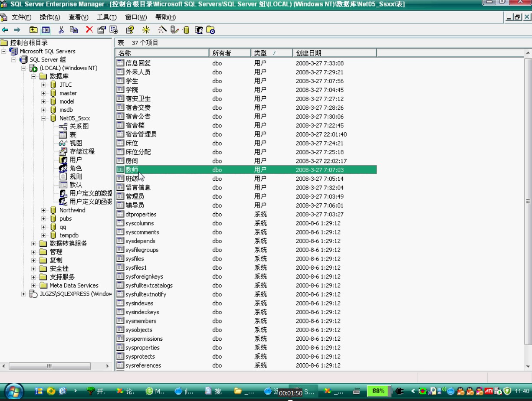The image size is (532, 401).
Task: Open the 帮助(H) menu
Action: click(x=165, y=17)
